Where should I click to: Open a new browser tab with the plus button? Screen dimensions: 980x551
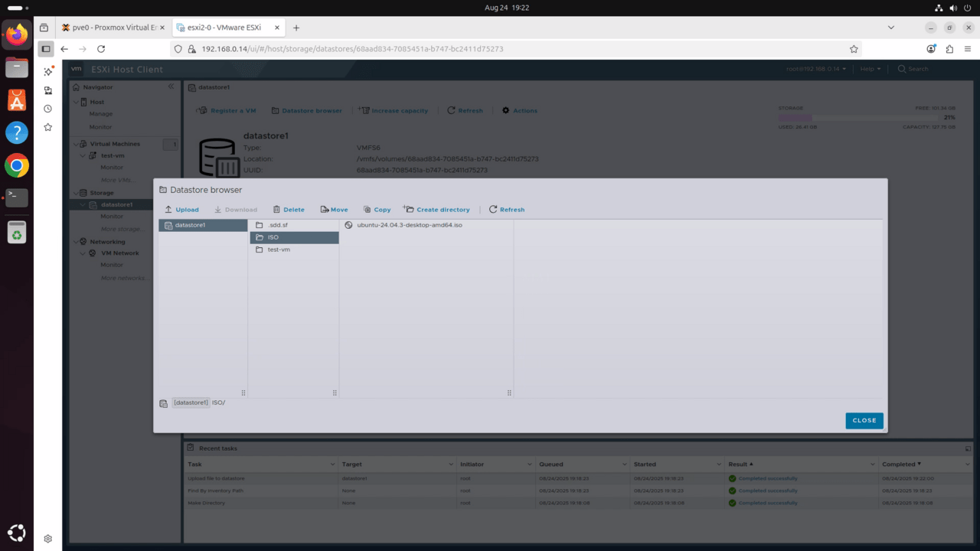click(296, 28)
